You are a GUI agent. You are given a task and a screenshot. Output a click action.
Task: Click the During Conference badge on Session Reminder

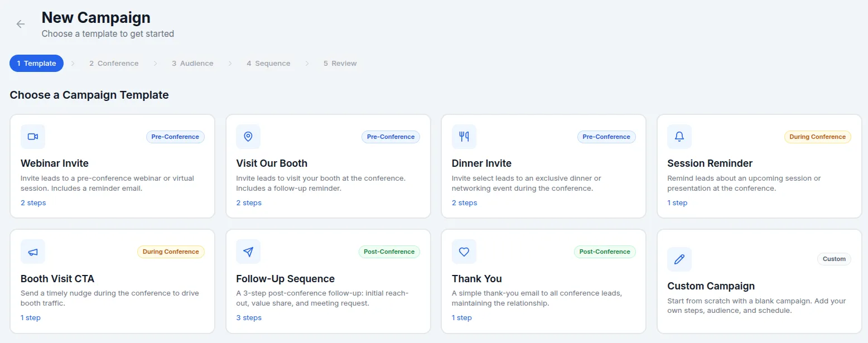coord(817,137)
